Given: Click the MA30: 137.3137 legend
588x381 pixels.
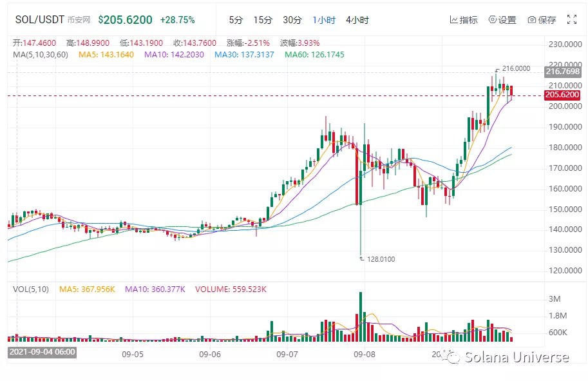Looking at the screenshot, I should pos(244,55).
